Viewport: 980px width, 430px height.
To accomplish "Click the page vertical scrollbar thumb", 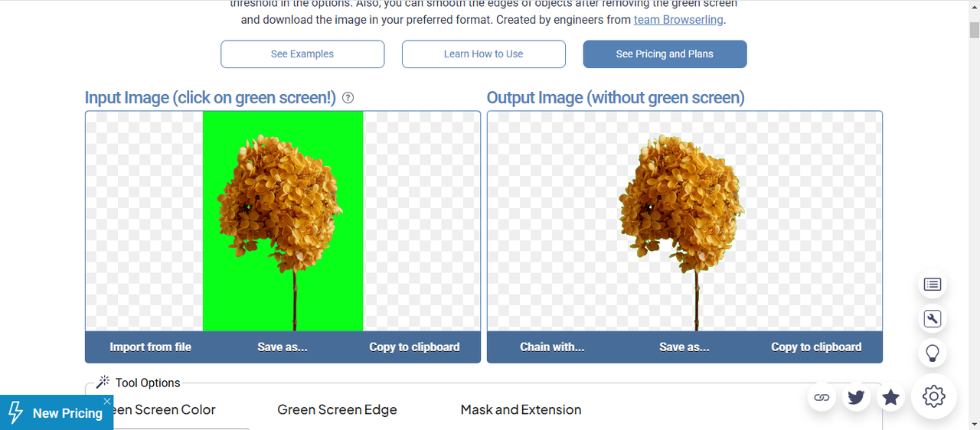I will pyautogui.click(x=974, y=31).
